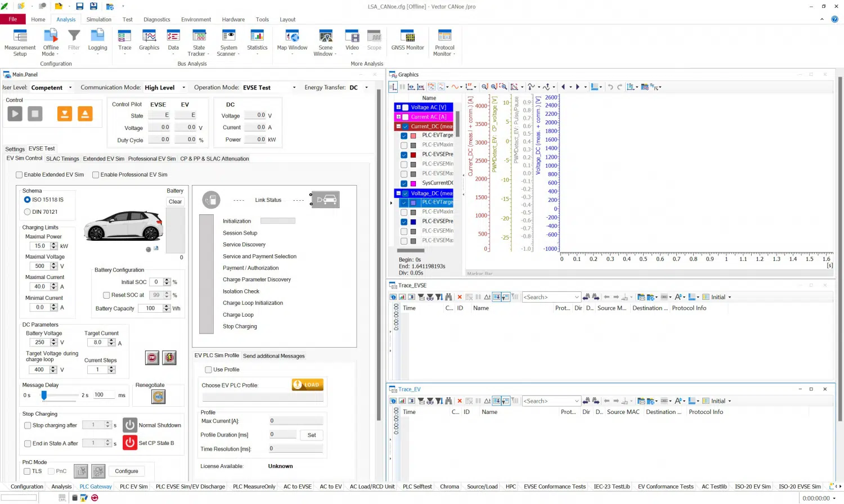Open the Energy Transfer DC dropdown

366,87
